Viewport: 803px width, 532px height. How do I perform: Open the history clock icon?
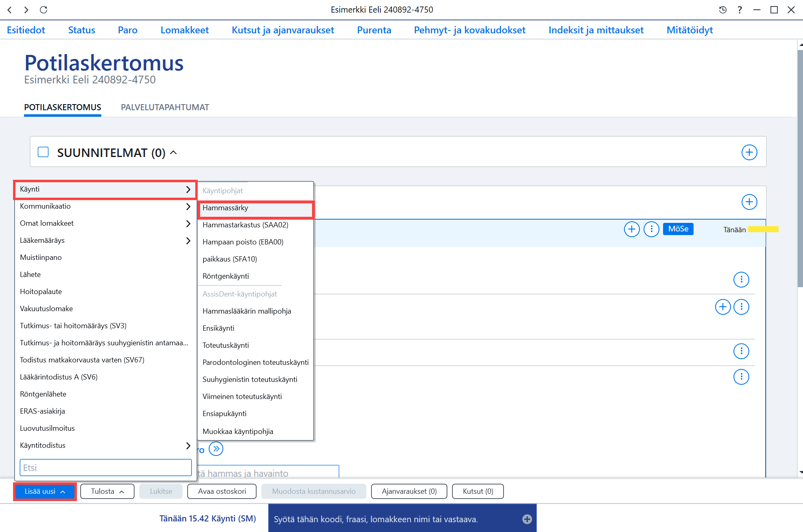[x=722, y=10]
